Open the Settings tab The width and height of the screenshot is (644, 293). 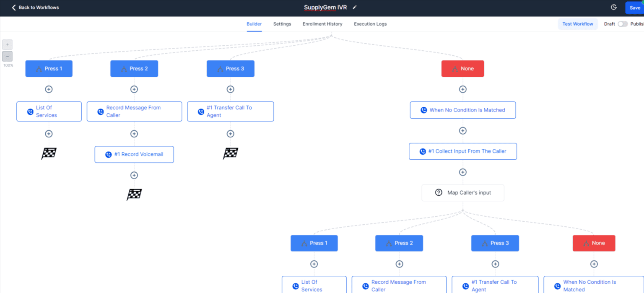click(282, 24)
